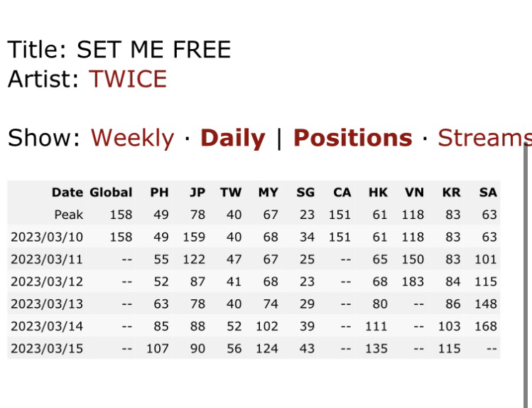Switch to the Streams view
532x408 pixels.
482,138
